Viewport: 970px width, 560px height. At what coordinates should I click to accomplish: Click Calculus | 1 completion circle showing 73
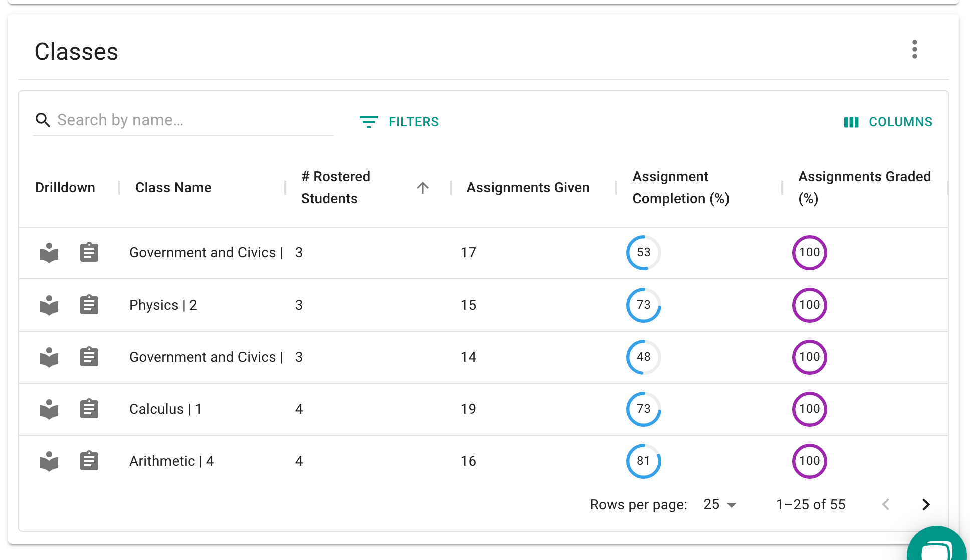[644, 409]
